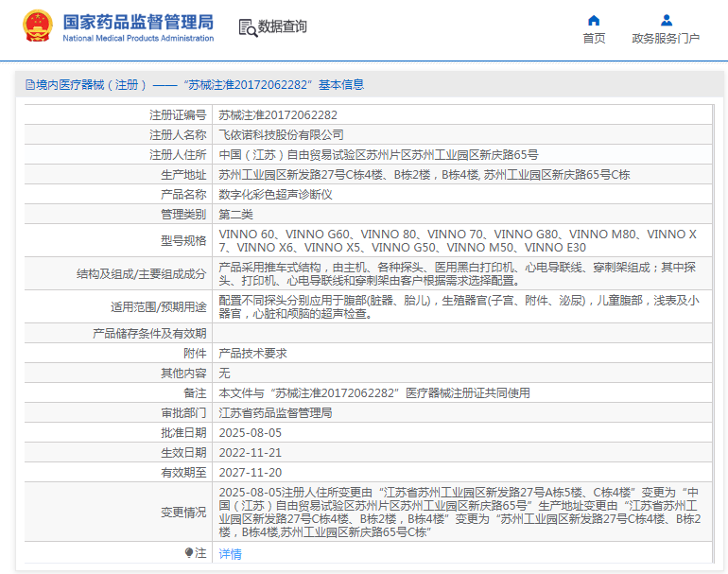The height and width of the screenshot is (574, 728).
Task: Click the 适用范围/预期用途 description value
Action: [x=459, y=307]
